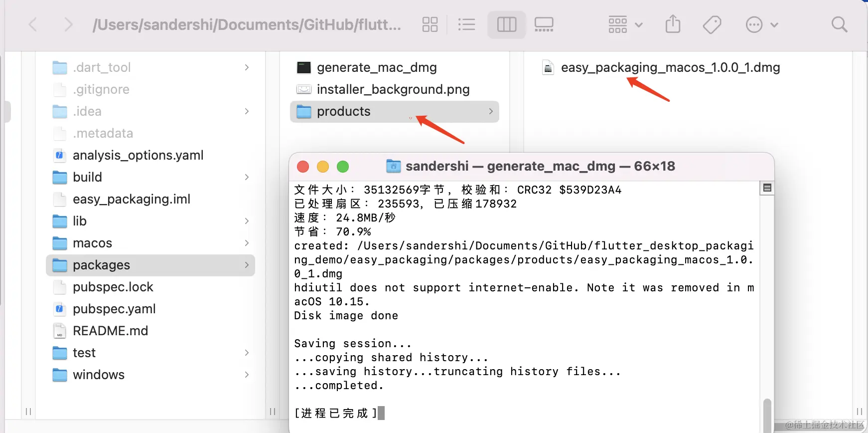Click analysis_options.yaml file icon
This screenshot has height=433, width=868.
pyautogui.click(x=60, y=155)
